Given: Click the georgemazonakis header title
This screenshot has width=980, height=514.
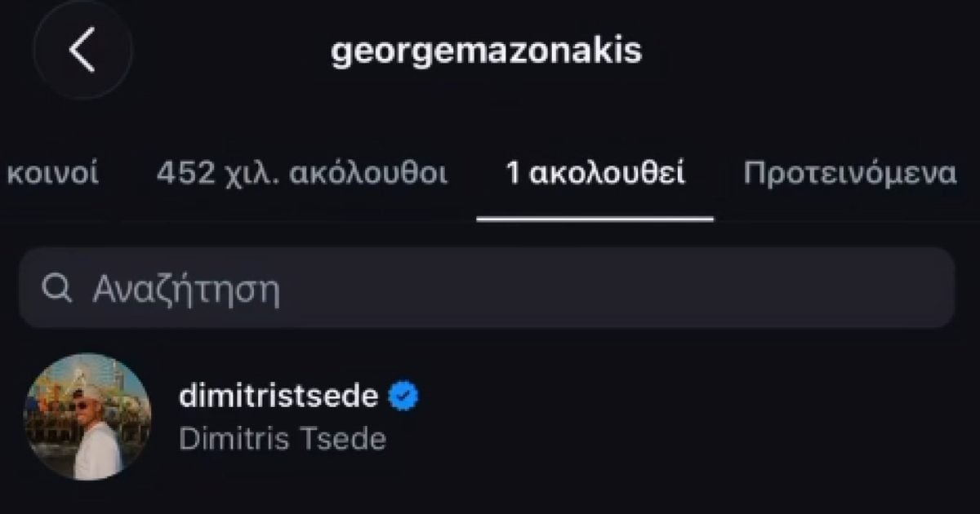Looking at the screenshot, I should click(x=486, y=51).
